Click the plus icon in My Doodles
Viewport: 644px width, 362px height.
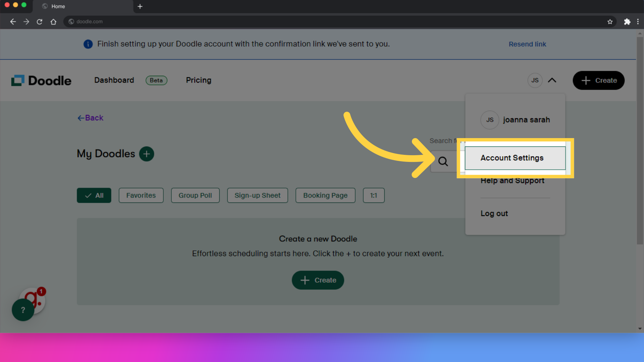(146, 154)
